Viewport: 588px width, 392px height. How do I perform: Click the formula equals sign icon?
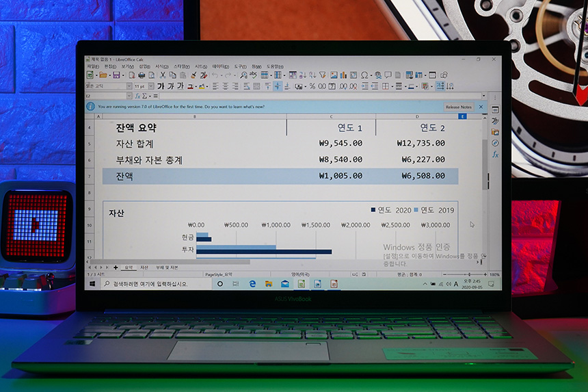(156, 96)
